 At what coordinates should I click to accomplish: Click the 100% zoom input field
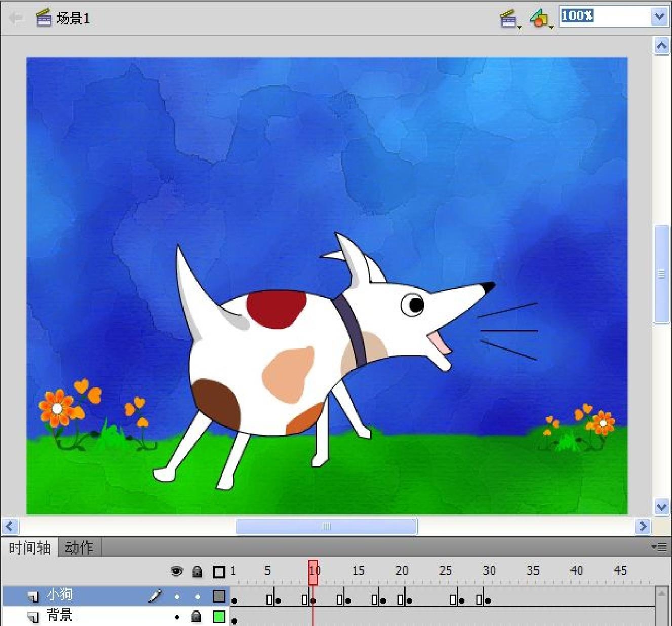tap(604, 16)
